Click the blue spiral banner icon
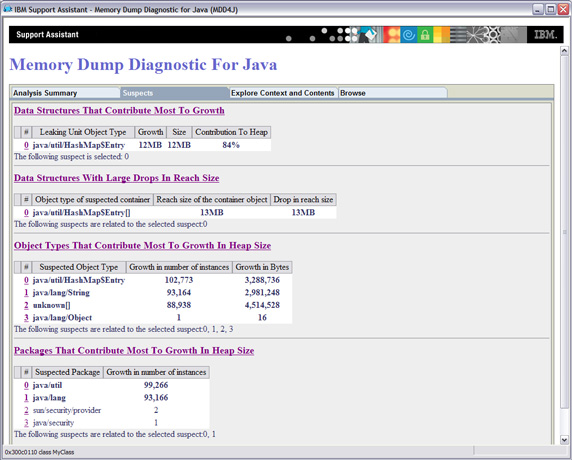572x460 pixels. point(409,35)
